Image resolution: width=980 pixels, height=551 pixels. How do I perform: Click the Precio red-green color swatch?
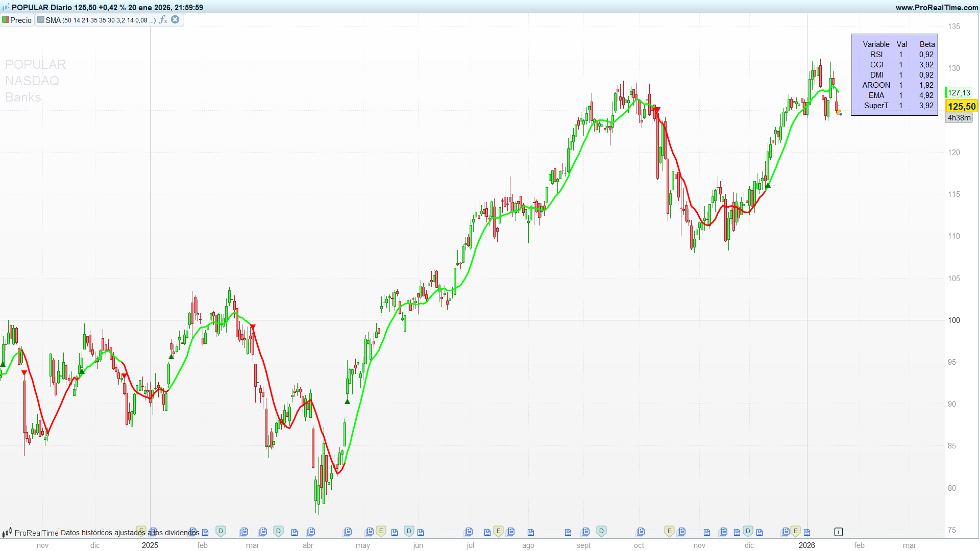coord(6,20)
